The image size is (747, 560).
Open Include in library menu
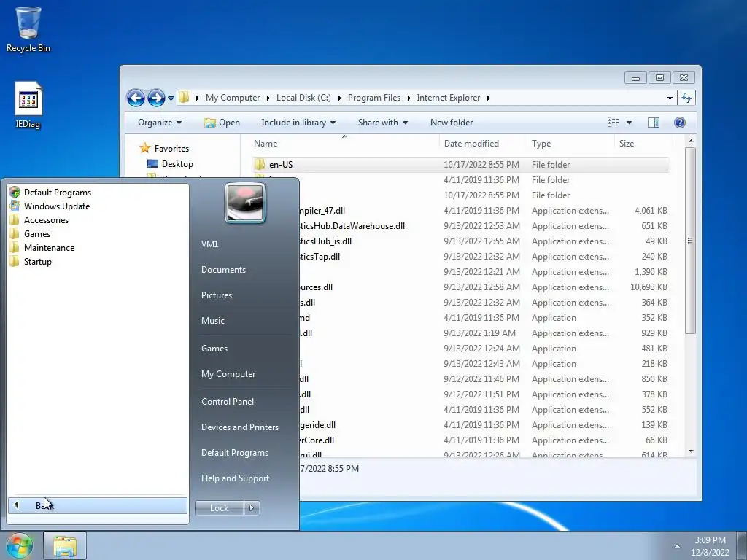tap(298, 122)
